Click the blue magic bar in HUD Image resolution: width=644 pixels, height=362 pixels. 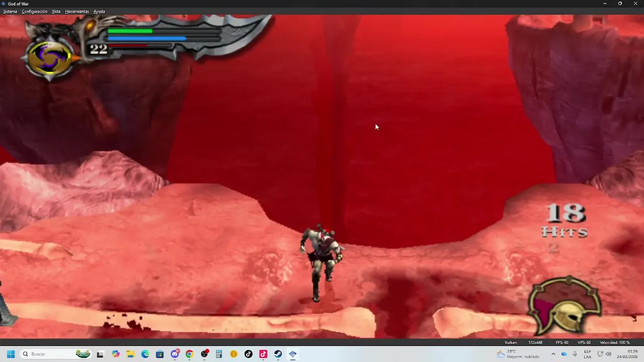pyautogui.click(x=147, y=38)
